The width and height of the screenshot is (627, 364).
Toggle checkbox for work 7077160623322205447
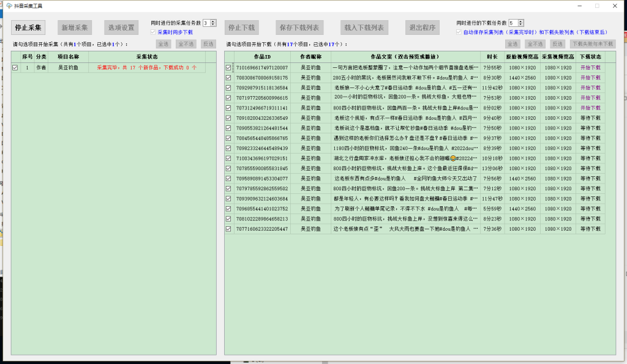[x=228, y=229]
